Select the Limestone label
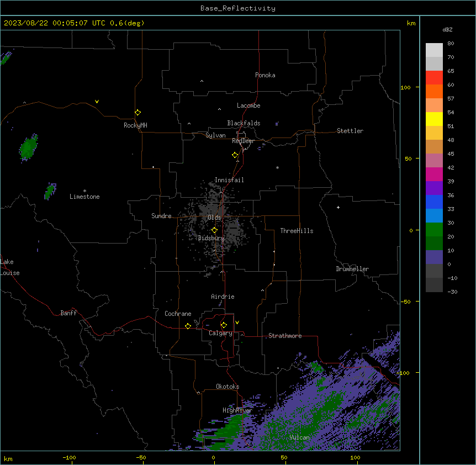The image size is (476, 465). [x=84, y=197]
